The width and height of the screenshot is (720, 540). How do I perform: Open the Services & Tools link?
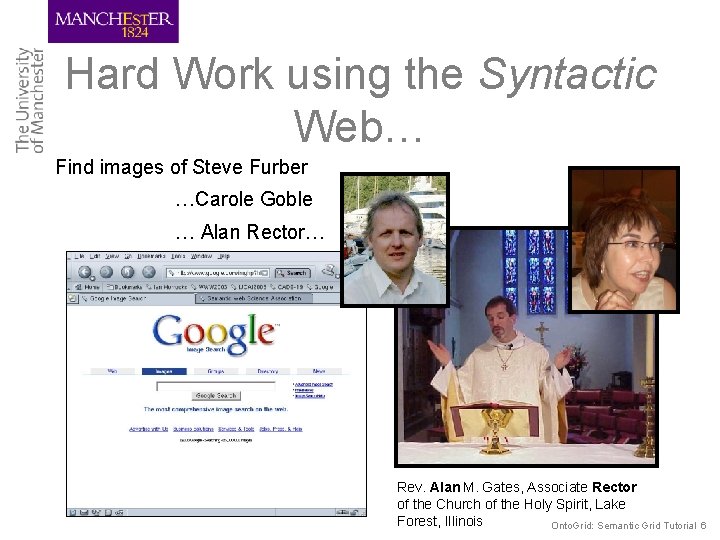[x=236, y=429]
